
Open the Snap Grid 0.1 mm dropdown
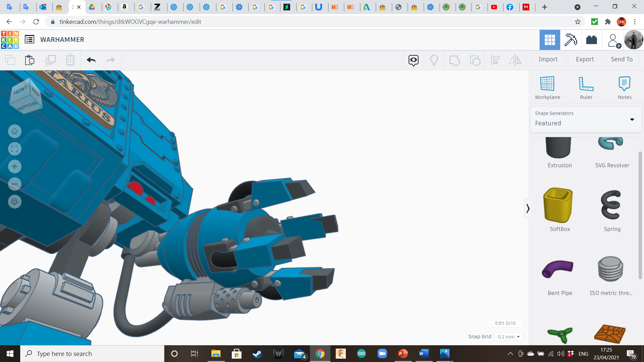click(508, 337)
